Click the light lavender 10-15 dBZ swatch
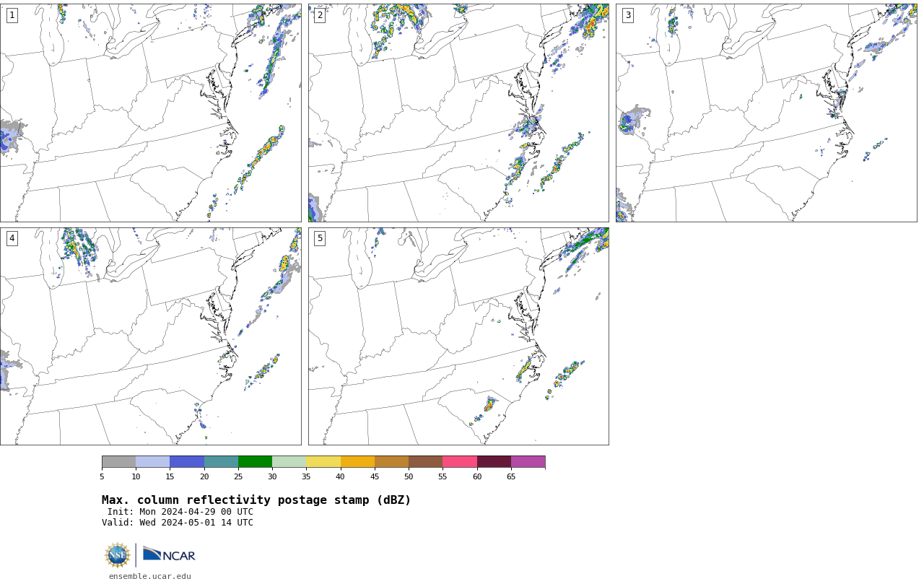This screenshot has height=584, width=924. pyautogui.click(x=152, y=462)
